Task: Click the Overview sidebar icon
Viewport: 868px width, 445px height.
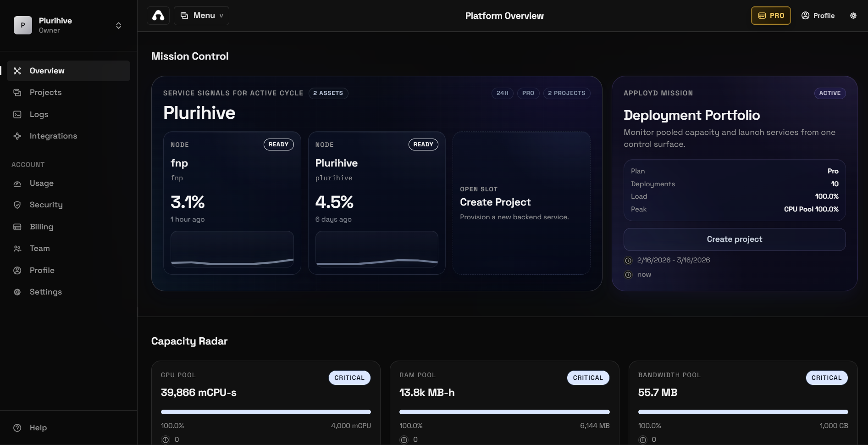Action: coord(17,71)
